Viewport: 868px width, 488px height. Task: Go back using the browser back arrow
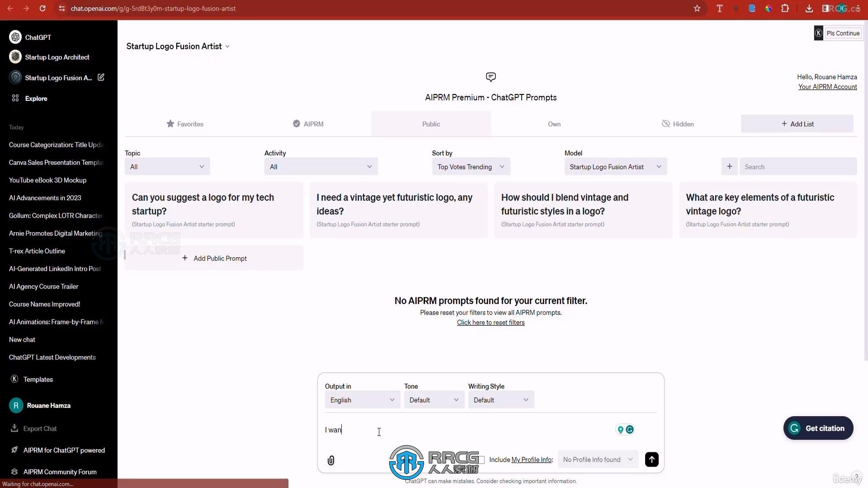point(10,9)
